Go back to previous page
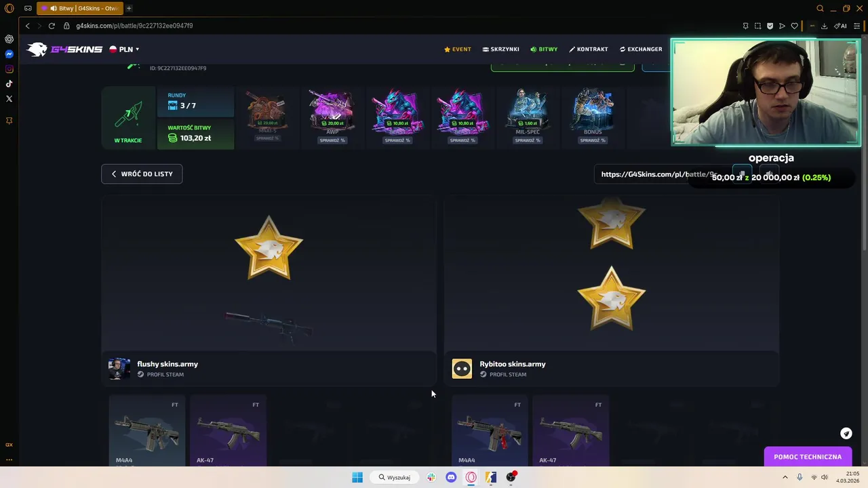Viewport: 868px width, 488px height. 27,26
